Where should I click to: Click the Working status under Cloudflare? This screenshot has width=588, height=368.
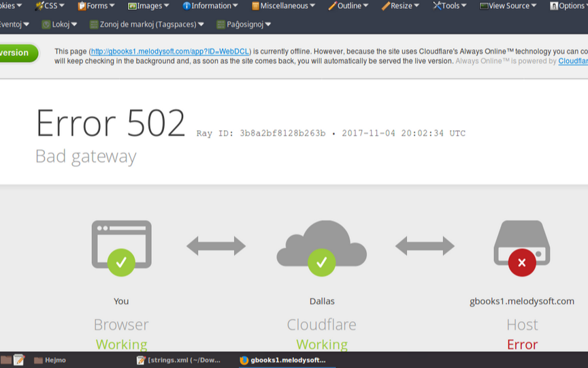pos(322,344)
